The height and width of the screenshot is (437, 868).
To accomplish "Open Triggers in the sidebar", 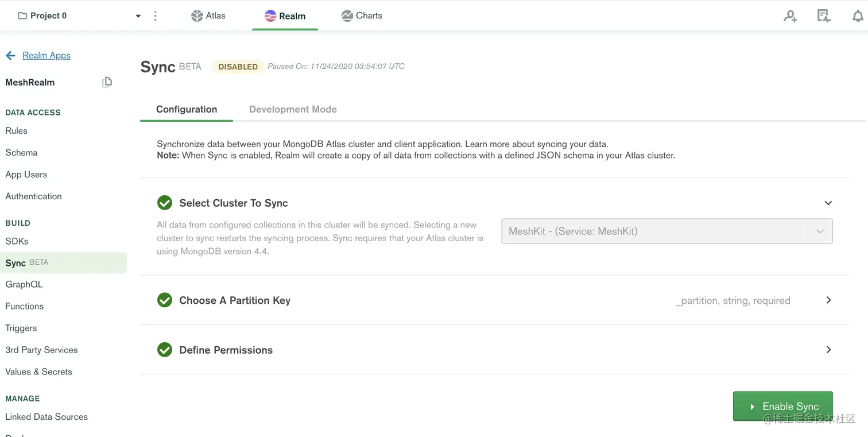I will click(21, 328).
